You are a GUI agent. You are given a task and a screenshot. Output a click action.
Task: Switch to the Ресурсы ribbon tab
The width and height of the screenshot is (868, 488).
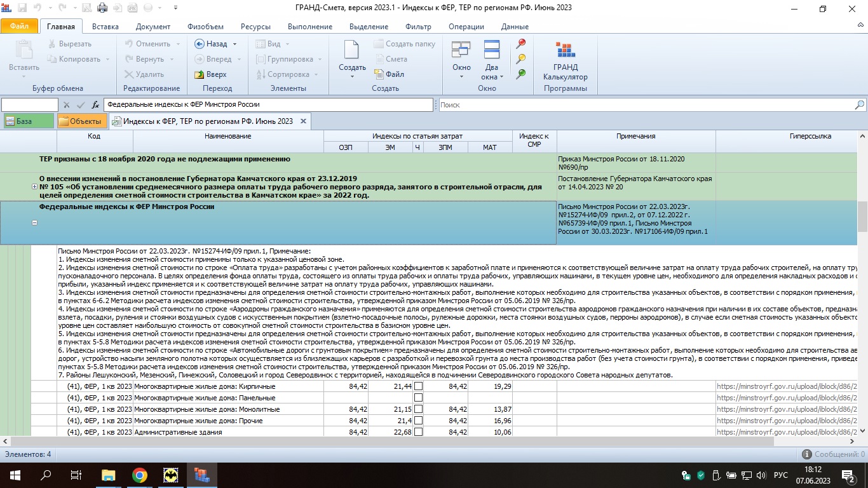pyautogui.click(x=255, y=27)
